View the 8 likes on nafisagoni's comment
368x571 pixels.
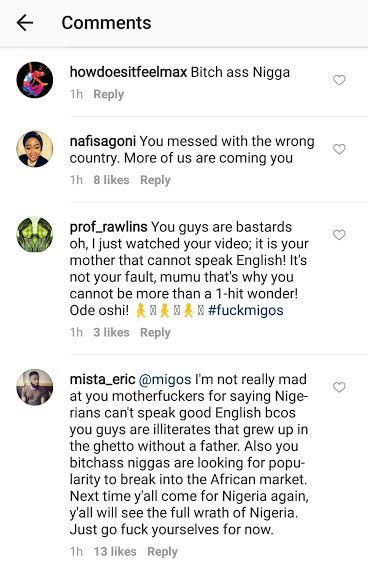[111, 180]
